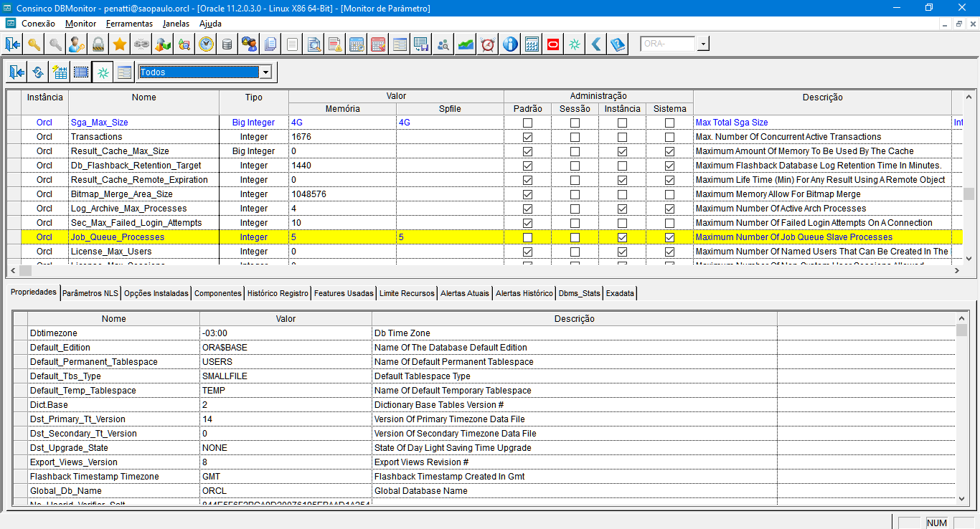The image size is (980, 529).
Task: Open the ORA- error code dropdown arrow
Action: point(703,44)
